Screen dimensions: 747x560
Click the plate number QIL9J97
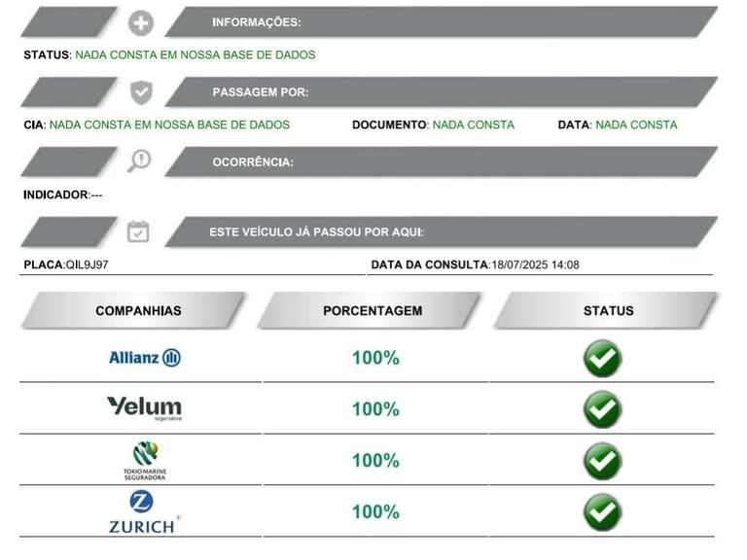[87, 264]
